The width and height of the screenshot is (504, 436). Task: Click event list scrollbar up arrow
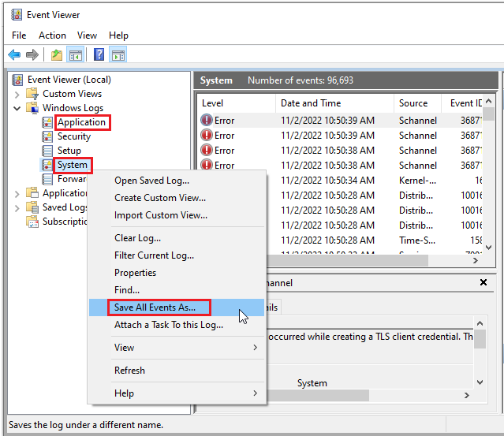(488, 101)
